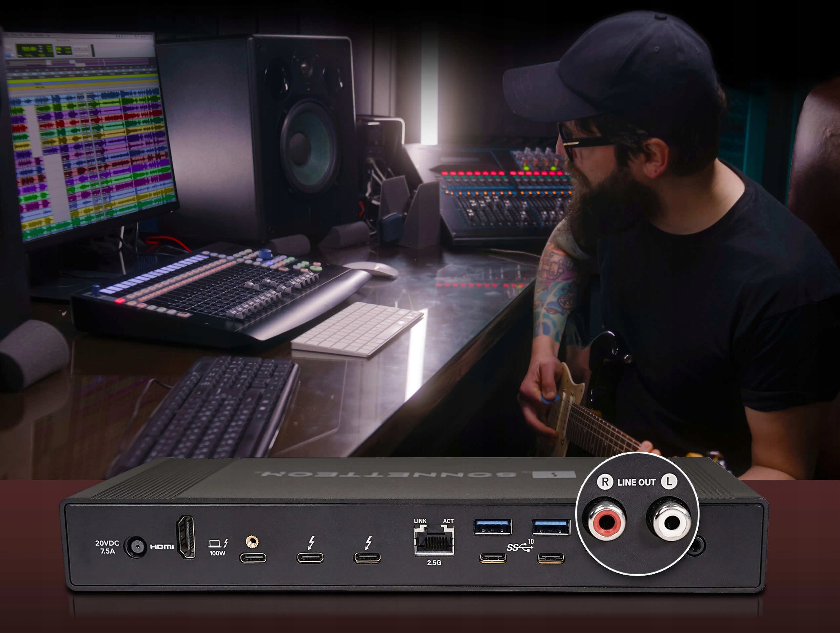Click the SS 10 USB SuperSpeed logo

click(520, 546)
